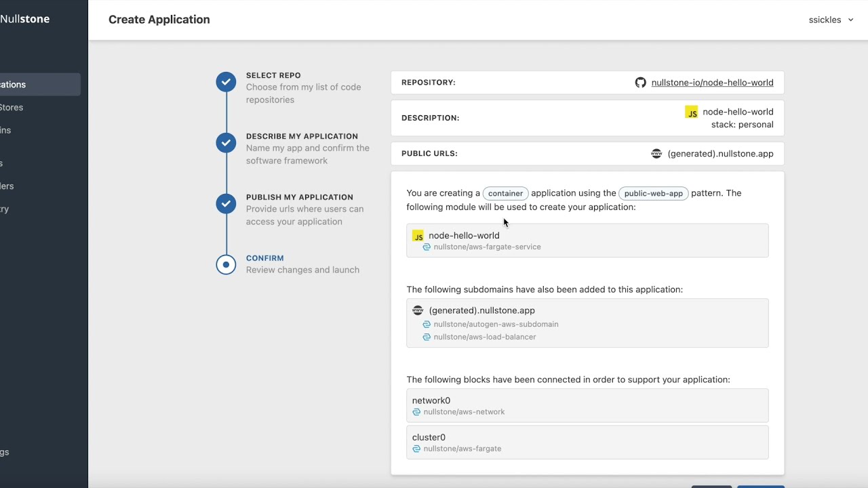Viewport: 868px width, 488px height.
Task: Open the nullstone-io/node-hello-world repository link
Action: pos(712,83)
